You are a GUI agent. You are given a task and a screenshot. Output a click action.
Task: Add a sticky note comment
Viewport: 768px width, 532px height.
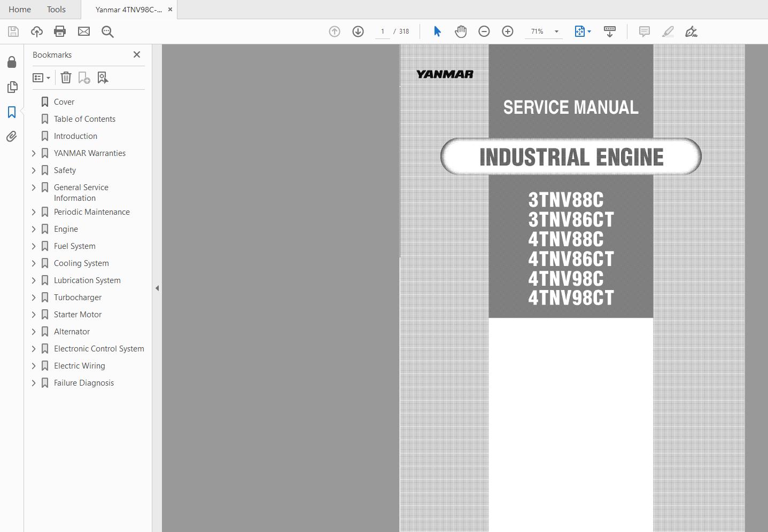pos(645,32)
